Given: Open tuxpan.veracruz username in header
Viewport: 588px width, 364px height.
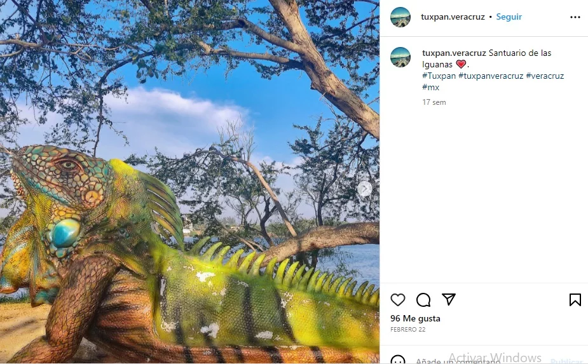Looking at the screenshot, I should 453,17.
